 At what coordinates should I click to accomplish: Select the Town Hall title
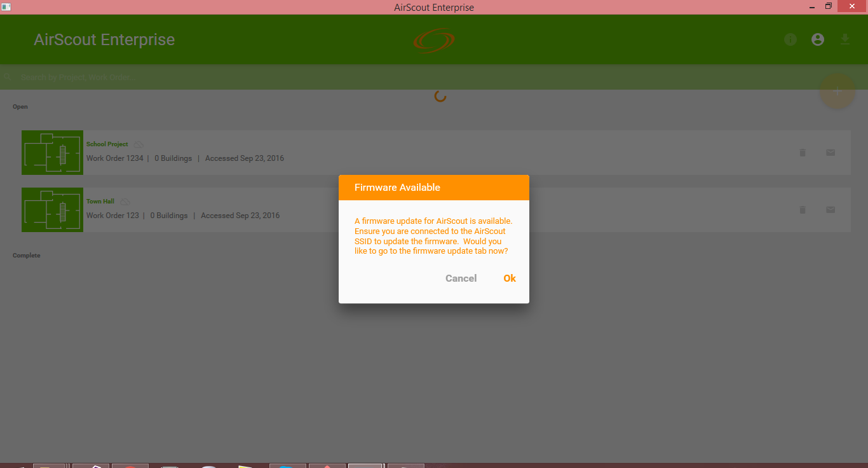[x=100, y=202]
